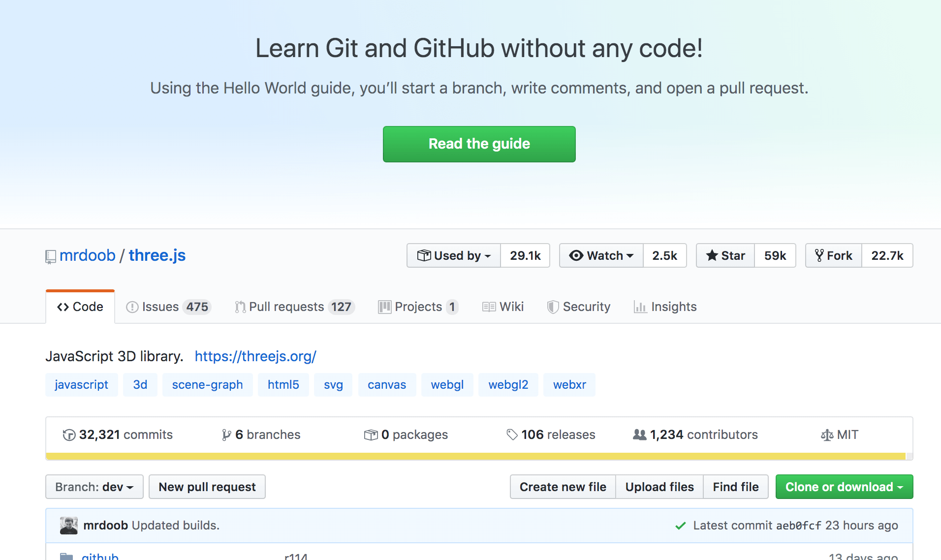Select the webgl2 topic tag
Screen dimensions: 941x560
point(508,384)
